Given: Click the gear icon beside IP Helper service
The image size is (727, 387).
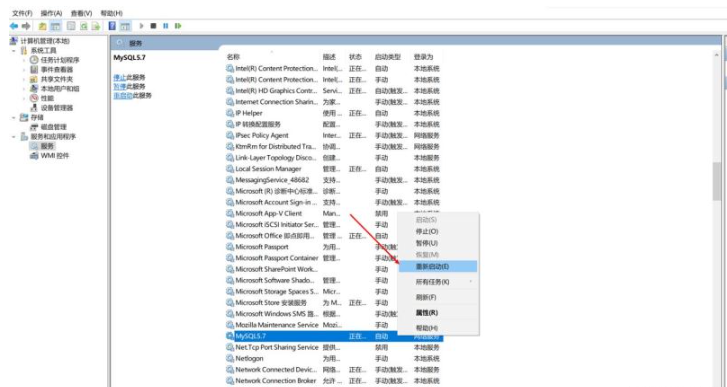Looking at the screenshot, I should point(230,113).
